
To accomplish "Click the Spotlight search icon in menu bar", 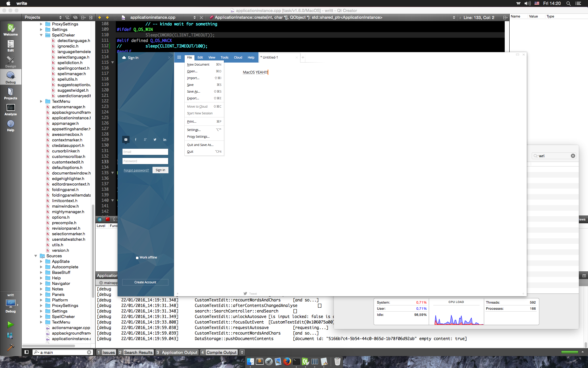I will (568, 3).
